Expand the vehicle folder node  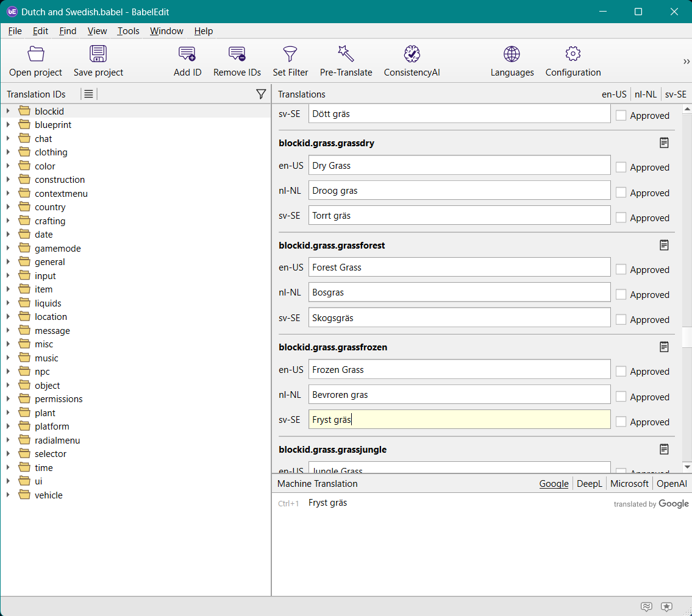[8, 495]
